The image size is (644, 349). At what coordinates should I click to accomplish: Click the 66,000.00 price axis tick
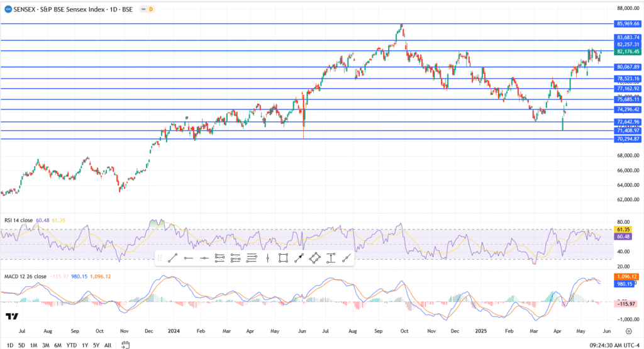tap(628, 170)
